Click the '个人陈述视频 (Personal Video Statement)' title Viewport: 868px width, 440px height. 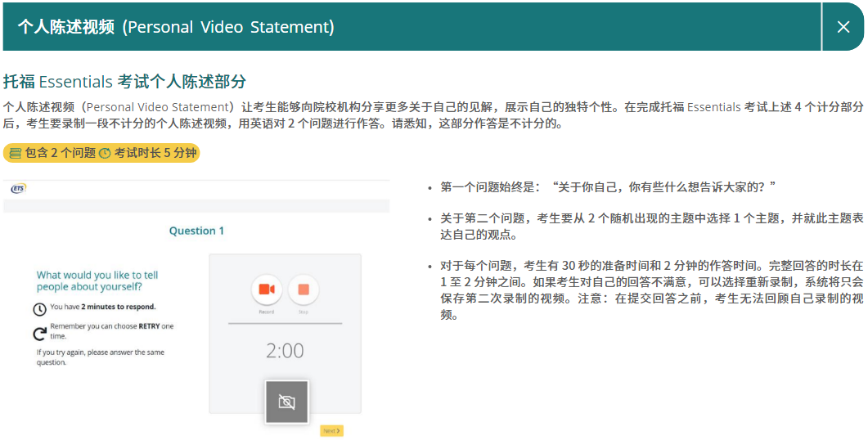click(x=176, y=27)
